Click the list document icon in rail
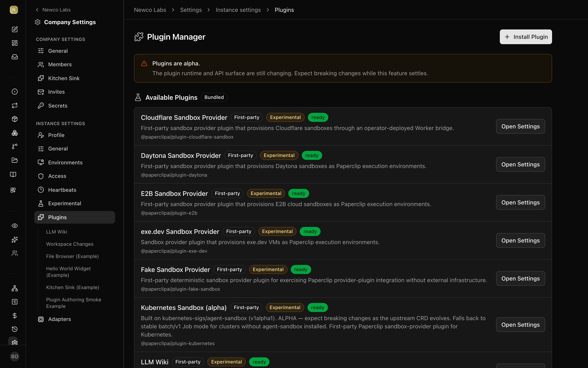 14,302
